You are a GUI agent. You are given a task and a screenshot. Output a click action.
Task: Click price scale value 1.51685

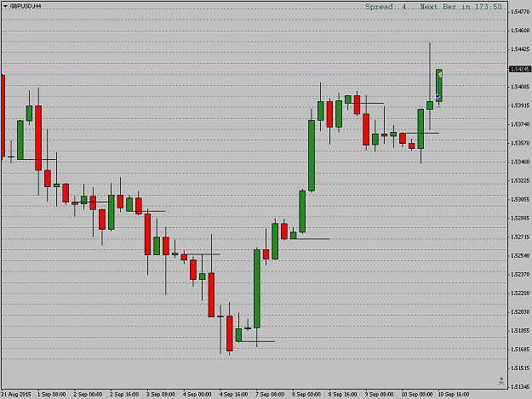coord(520,349)
